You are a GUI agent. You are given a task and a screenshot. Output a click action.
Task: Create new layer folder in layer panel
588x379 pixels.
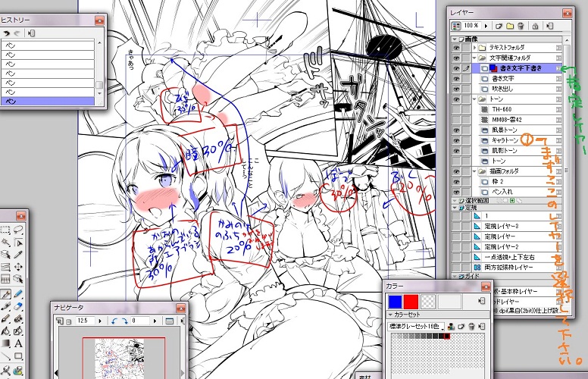510,26
